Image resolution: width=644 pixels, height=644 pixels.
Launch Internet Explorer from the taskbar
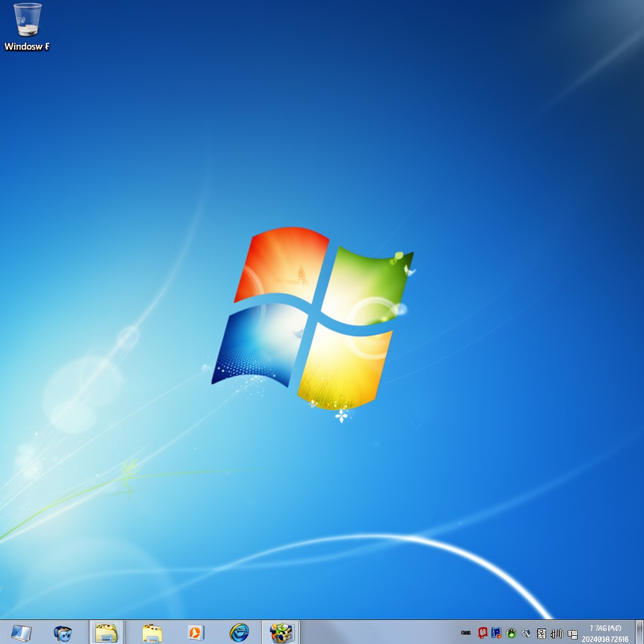pos(239,633)
